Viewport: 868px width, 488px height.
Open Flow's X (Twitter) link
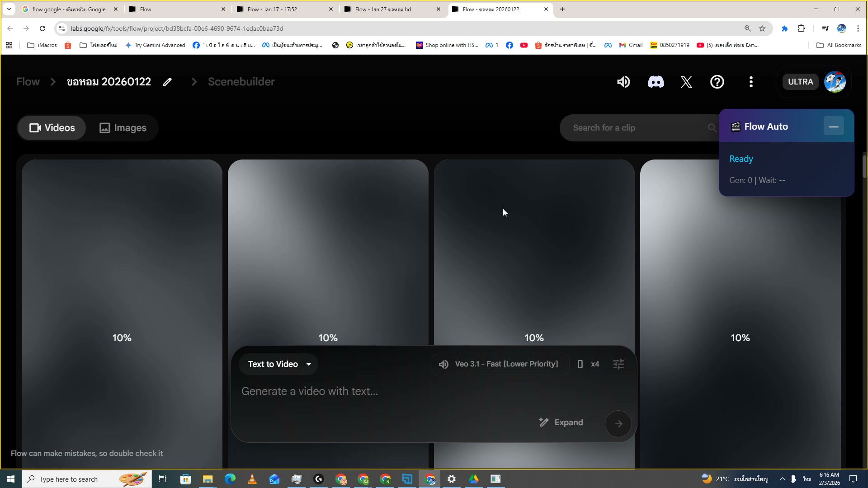[686, 82]
